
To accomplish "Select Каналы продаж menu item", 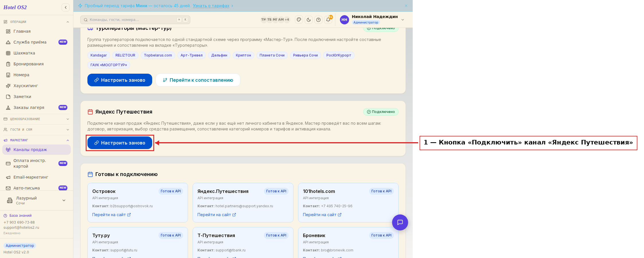I will 36,150.
